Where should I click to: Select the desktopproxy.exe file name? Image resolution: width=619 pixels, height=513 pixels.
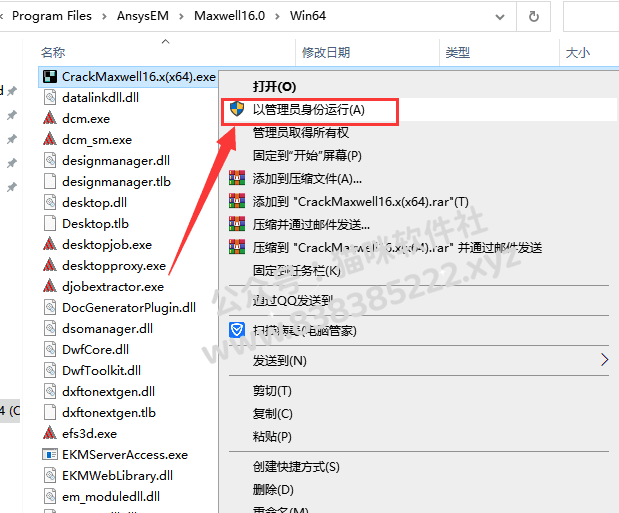pos(114,266)
